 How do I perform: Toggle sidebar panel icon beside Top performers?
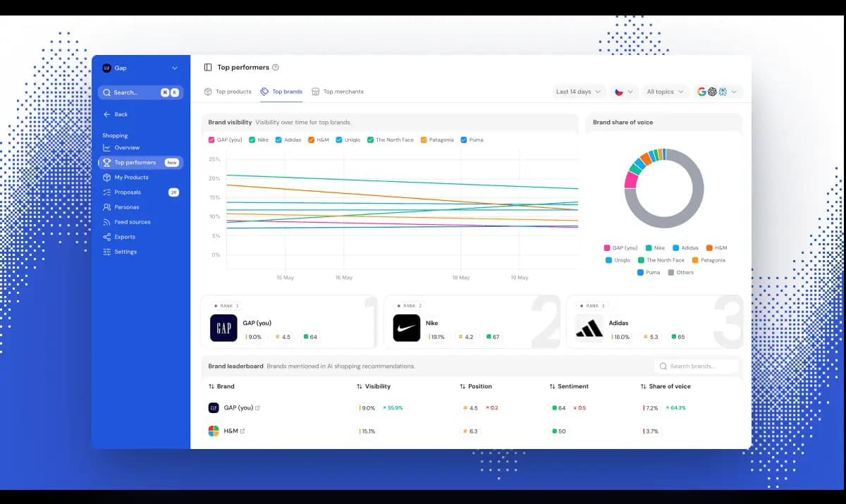208,68
